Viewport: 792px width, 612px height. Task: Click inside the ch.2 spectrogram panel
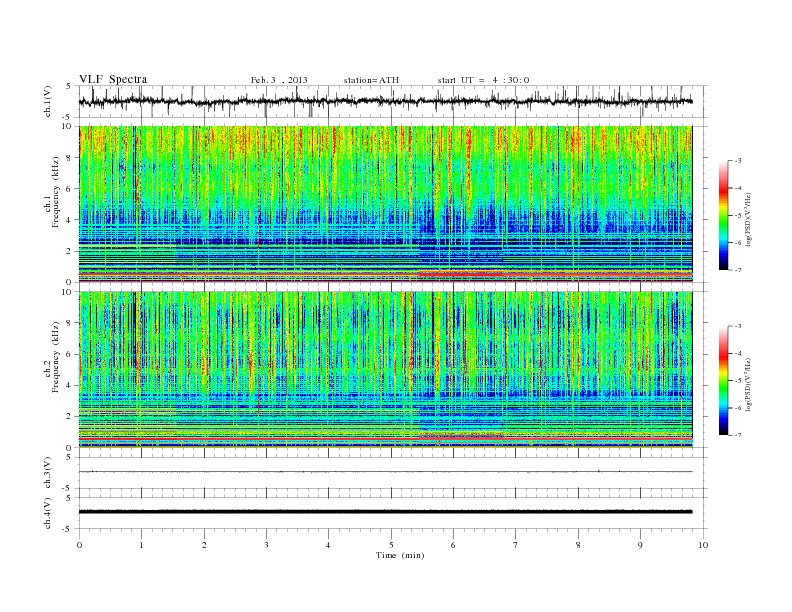tap(385, 369)
